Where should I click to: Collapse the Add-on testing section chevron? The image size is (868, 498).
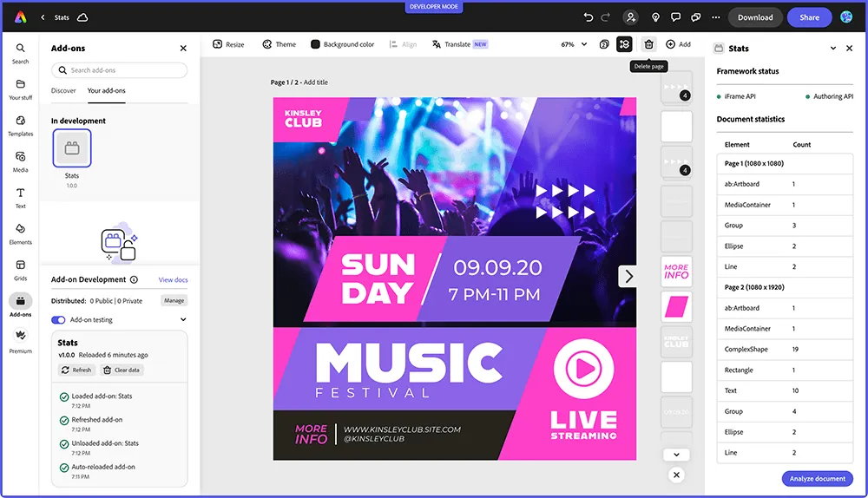(x=183, y=320)
